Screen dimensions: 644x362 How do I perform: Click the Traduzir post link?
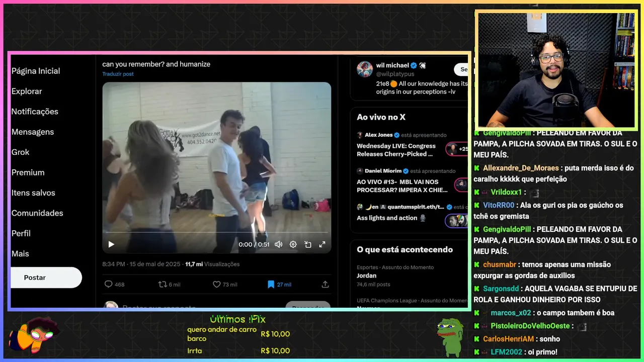[118, 74]
